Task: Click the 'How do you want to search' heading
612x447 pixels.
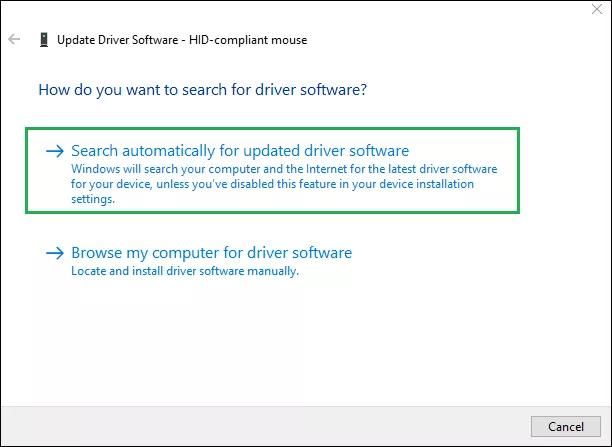Action: (203, 90)
